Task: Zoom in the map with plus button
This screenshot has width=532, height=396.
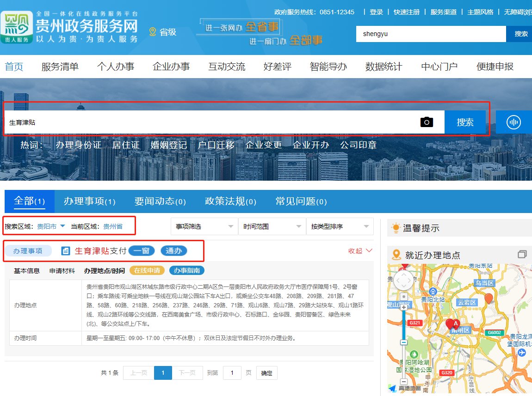Action: [404, 307]
